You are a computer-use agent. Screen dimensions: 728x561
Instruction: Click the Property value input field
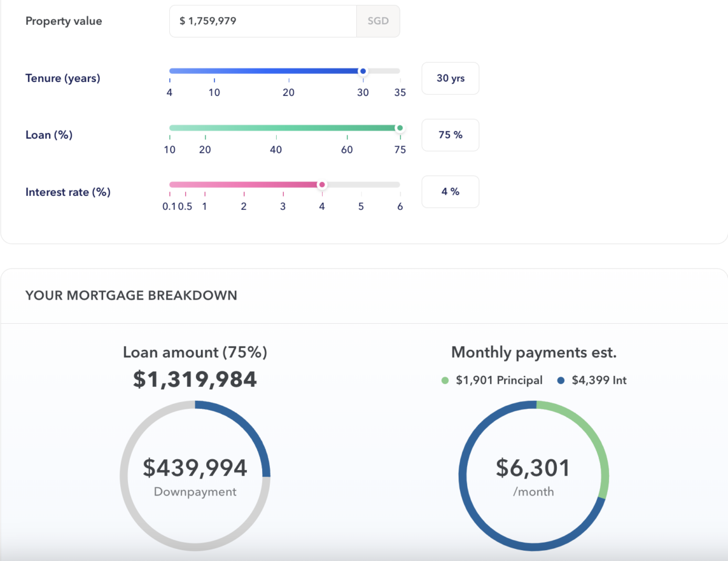click(262, 21)
